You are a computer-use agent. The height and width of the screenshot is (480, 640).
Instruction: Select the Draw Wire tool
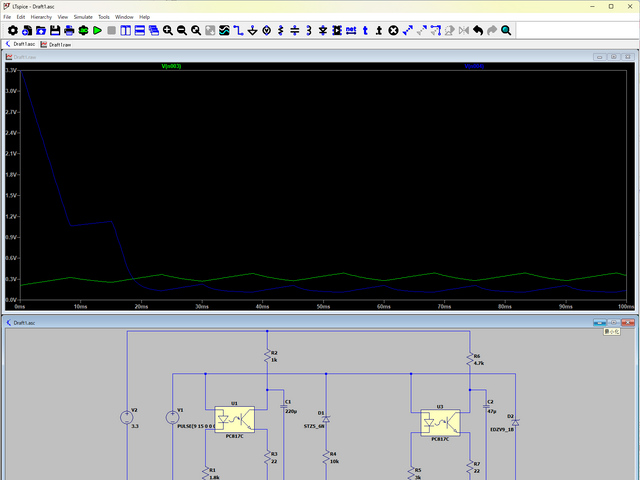[x=239, y=31]
